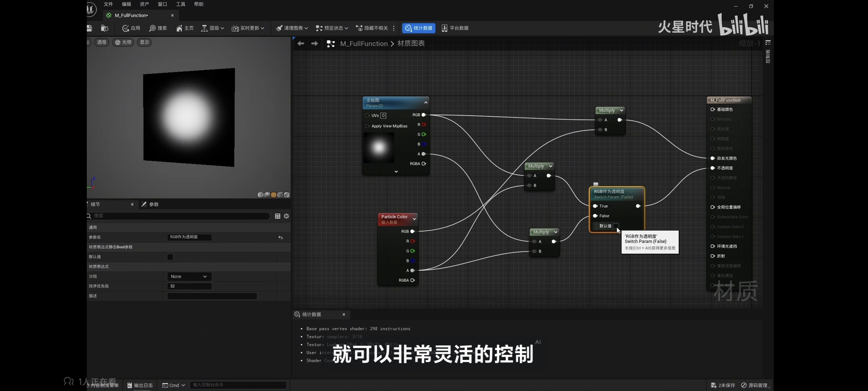868x391 pixels.
Task: Open the 文件 (File) menu
Action: click(x=108, y=4)
